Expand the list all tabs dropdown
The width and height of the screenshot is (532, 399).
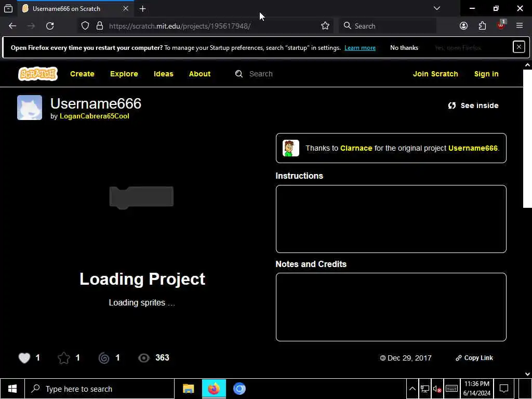pos(436,8)
